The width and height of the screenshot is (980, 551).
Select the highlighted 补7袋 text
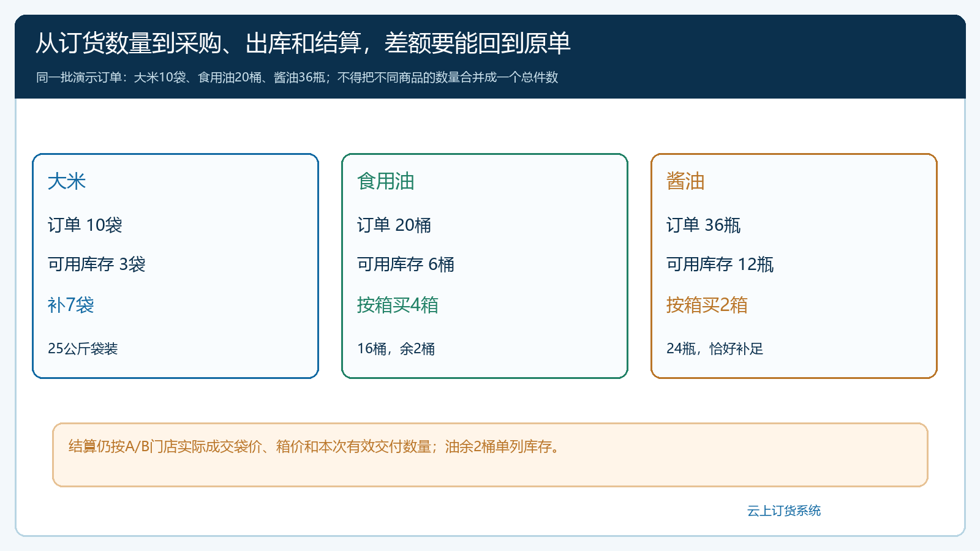point(71,305)
